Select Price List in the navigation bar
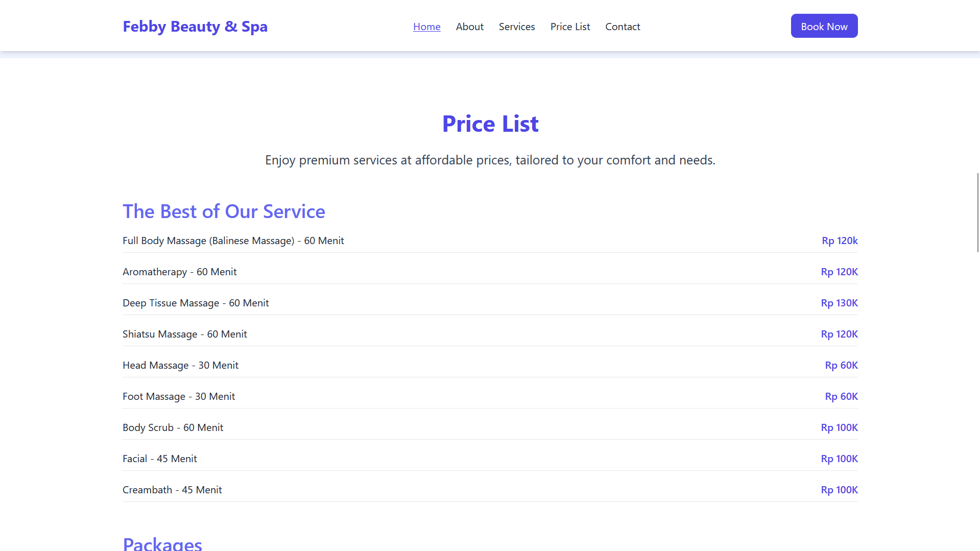This screenshot has height=551, width=980. pyautogui.click(x=570, y=27)
